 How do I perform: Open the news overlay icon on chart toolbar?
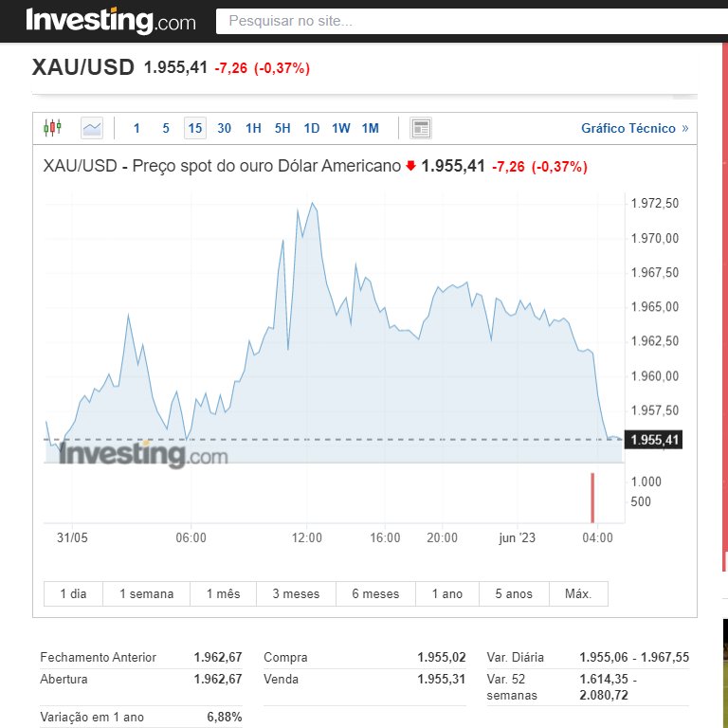tap(421, 128)
